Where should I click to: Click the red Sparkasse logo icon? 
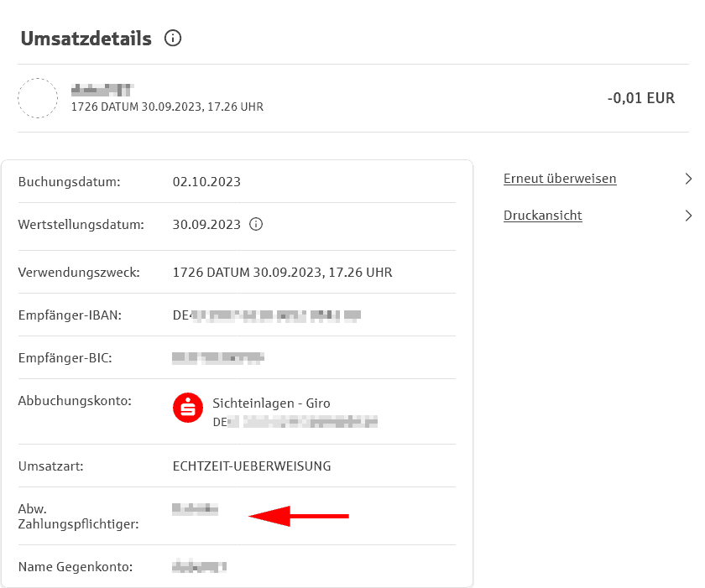click(188, 408)
